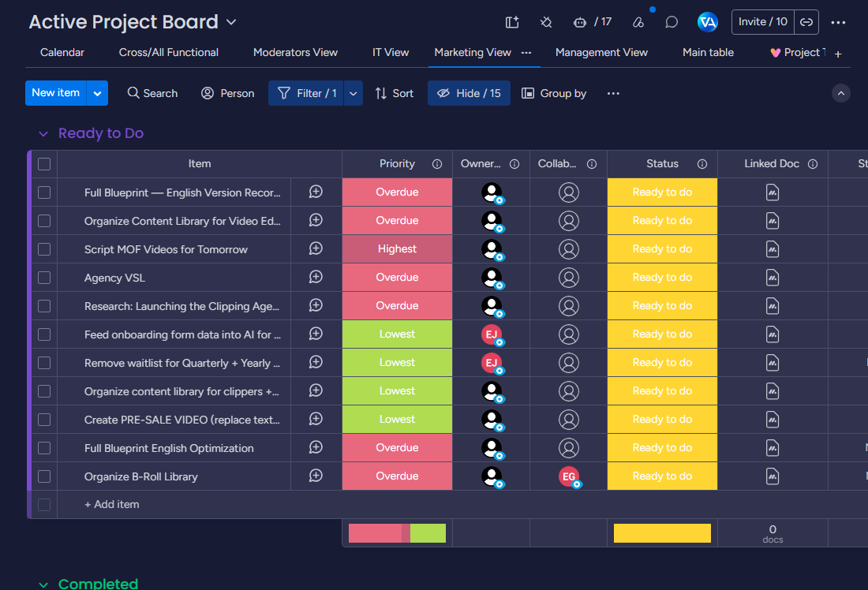Open the integrations plug icon

pos(546,22)
